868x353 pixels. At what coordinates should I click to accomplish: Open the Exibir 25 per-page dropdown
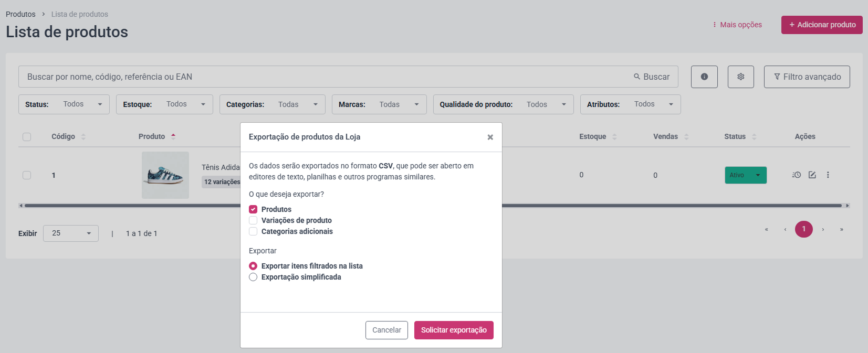71,233
